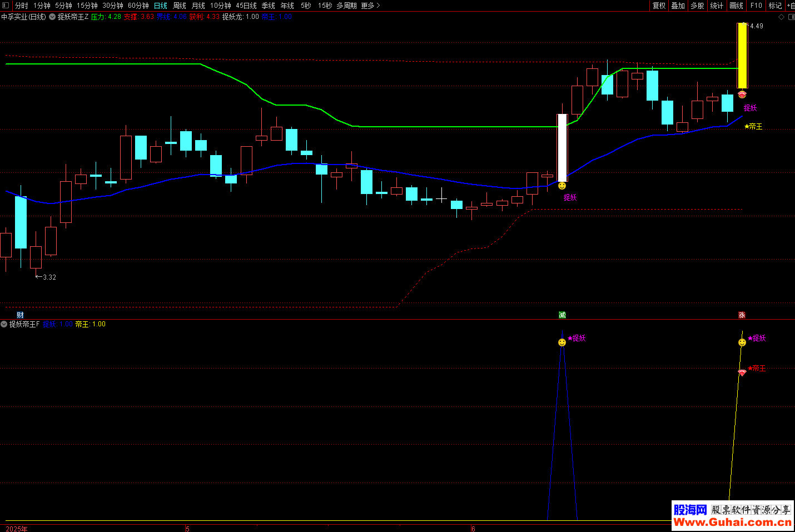795x532 pixels.
Task: Switch to 周线 weekly chart
Action: point(180,6)
